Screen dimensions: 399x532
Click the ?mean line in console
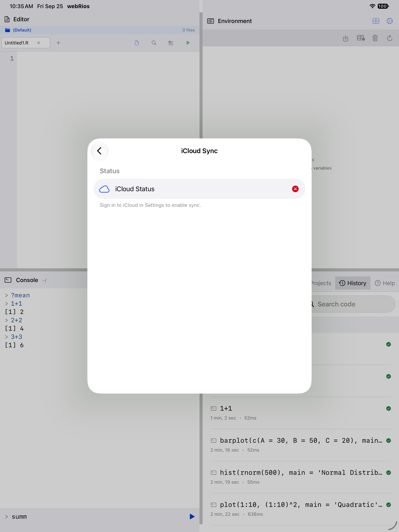(x=20, y=295)
